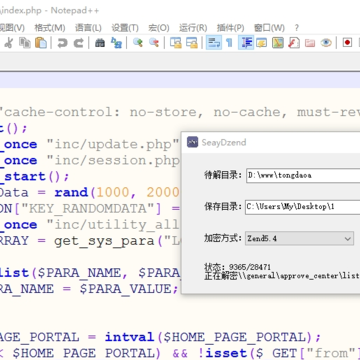
Task: Redo the edit via toolbar arrow
Action: pyautogui.click(x=79, y=43)
